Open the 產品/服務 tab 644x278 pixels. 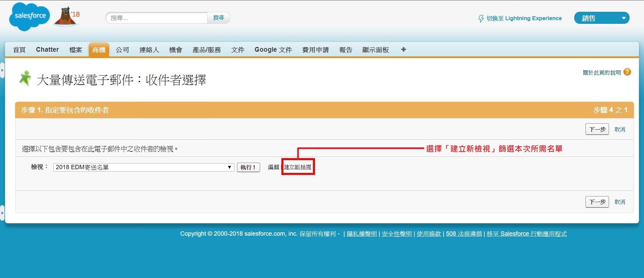pos(207,50)
